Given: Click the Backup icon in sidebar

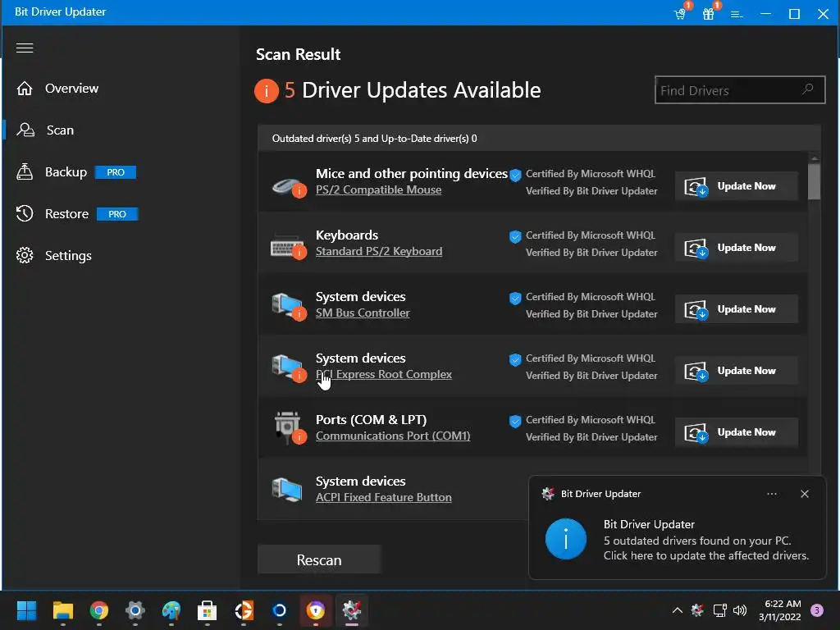Looking at the screenshot, I should coord(25,172).
